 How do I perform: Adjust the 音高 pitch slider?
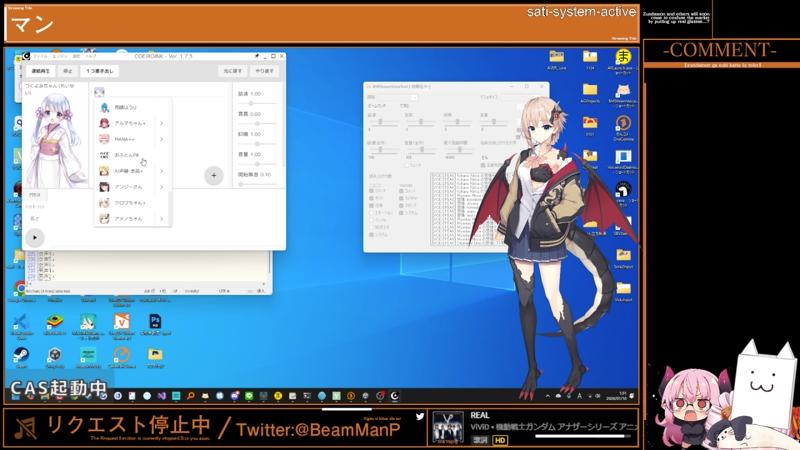pyautogui.click(x=257, y=123)
